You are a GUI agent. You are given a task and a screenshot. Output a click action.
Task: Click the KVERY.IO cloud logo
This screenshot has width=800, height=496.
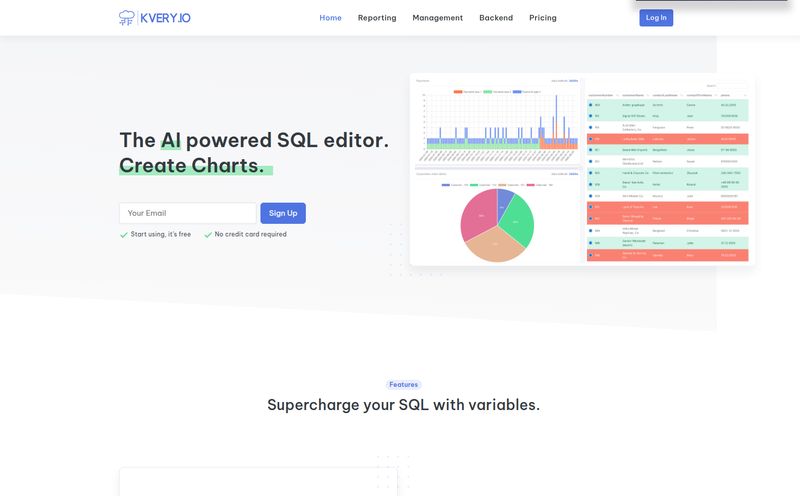pos(155,18)
